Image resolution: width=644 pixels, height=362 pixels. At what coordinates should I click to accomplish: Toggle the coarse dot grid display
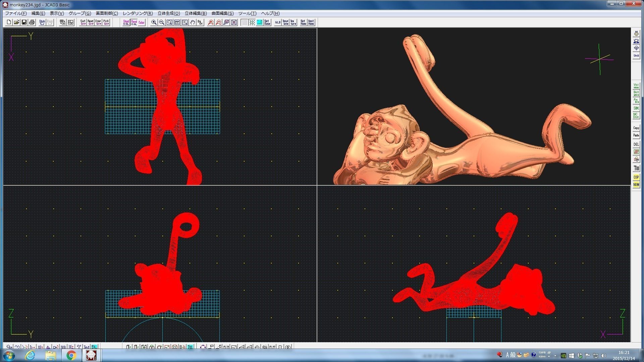252,22
